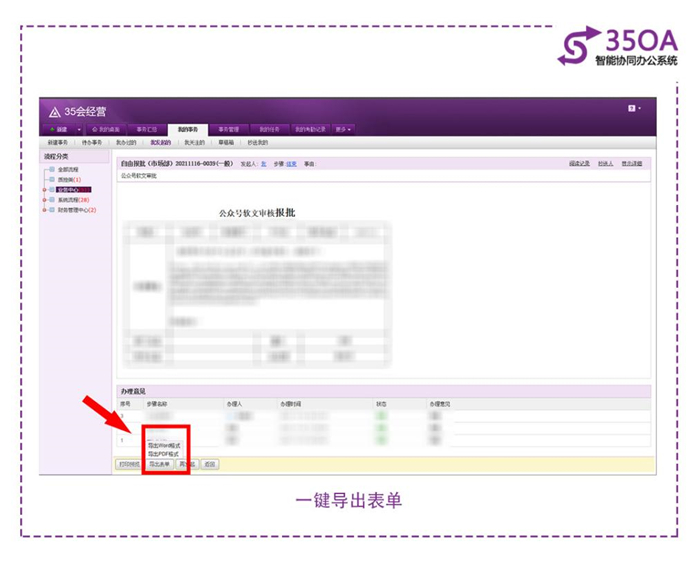Expand the 财务管理中心(2) tree node
Image resolution: width=700 pixels, height=565 pixels.
[45, 210]
